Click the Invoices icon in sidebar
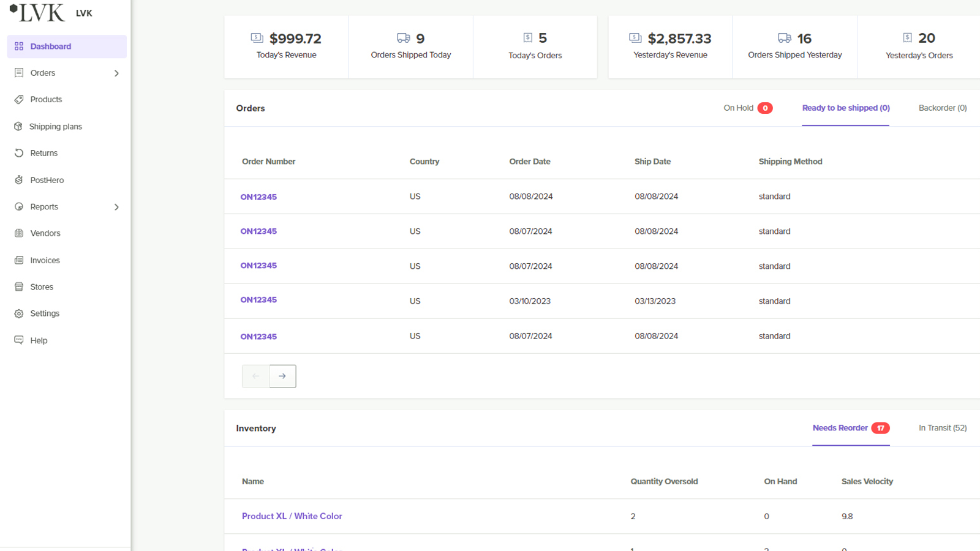This screenshot has width=980, height=551. tap(19, 260)
